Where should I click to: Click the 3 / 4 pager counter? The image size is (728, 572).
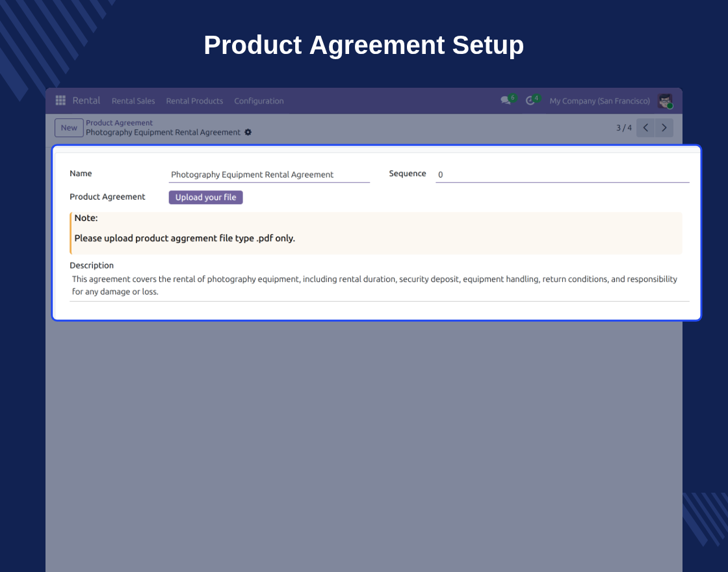click(x=623, y=127)
